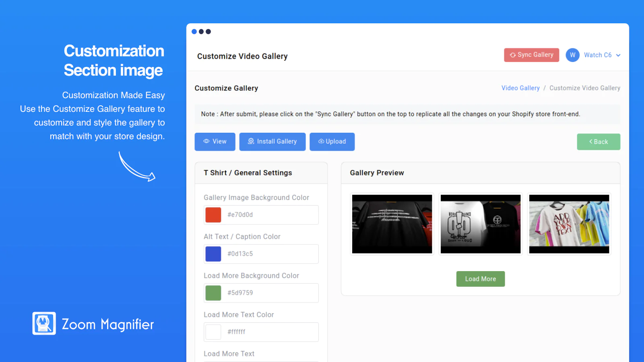Screen dimensions: 644x362
Task: Open the Video Gallery breadcrumb link
Action: (520, 88)
